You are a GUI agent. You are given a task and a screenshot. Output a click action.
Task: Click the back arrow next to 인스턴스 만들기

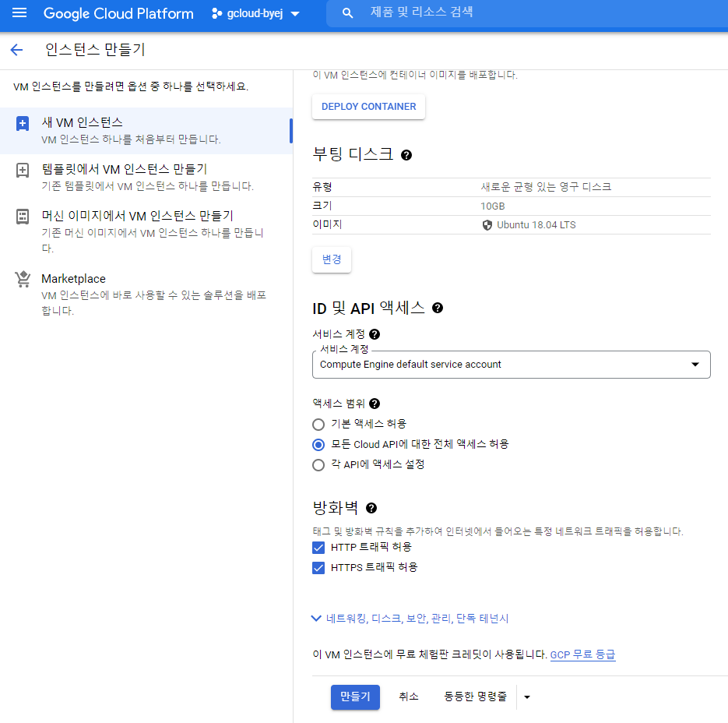click(16, 50)
